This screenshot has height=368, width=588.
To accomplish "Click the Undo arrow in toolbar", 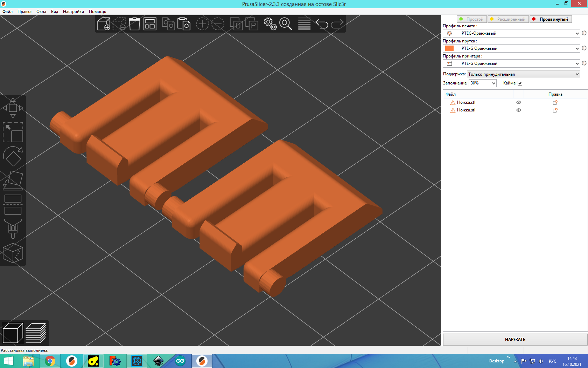I will [x=322, y=24].
